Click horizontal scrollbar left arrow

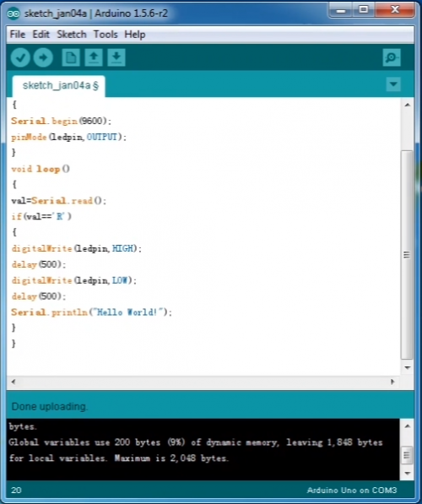pyautogui.click(x=14, y=382)
